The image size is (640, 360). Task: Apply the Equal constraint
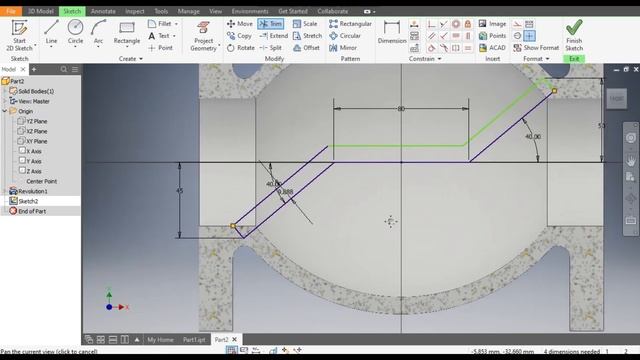pos(468,48)
